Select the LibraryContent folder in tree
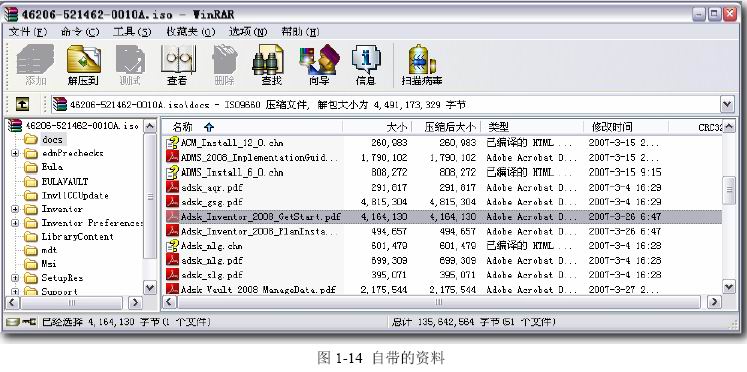Image resolution: width=747 pixels, height=372 pixels. click(78, 237)
